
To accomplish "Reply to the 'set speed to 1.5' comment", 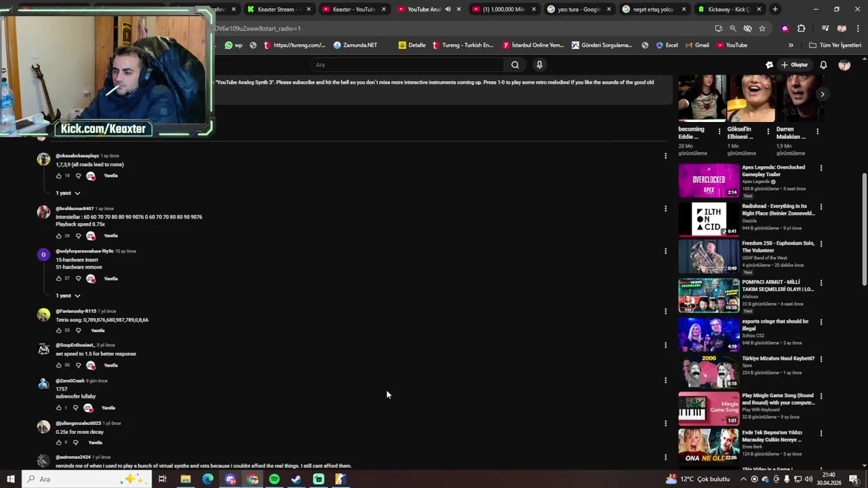I will (x=111, y=365).
